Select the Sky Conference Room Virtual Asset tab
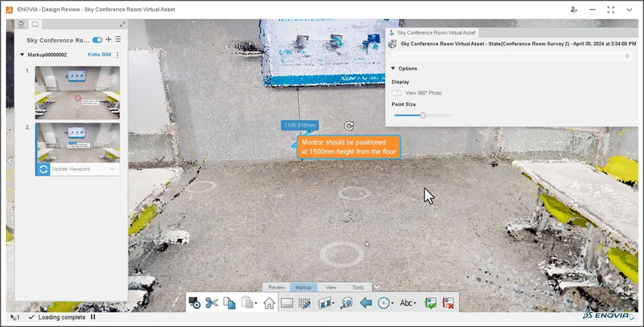 [432, 32]
